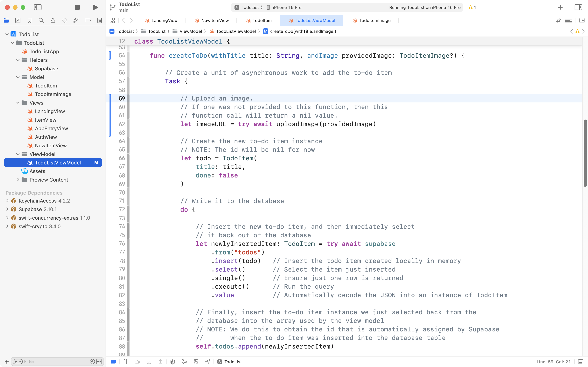Open the Find navigator
The width and height of the screenshot is (588, 367).
point(41,20)
